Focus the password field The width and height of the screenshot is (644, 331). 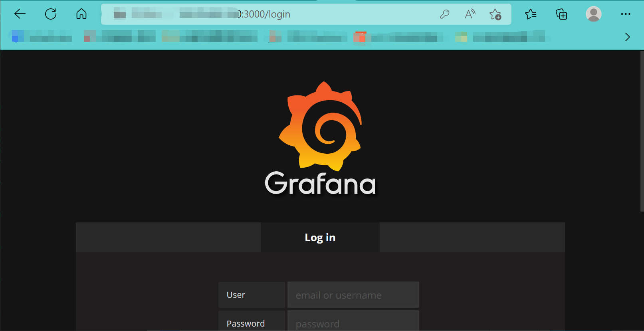tap(353, 321)
